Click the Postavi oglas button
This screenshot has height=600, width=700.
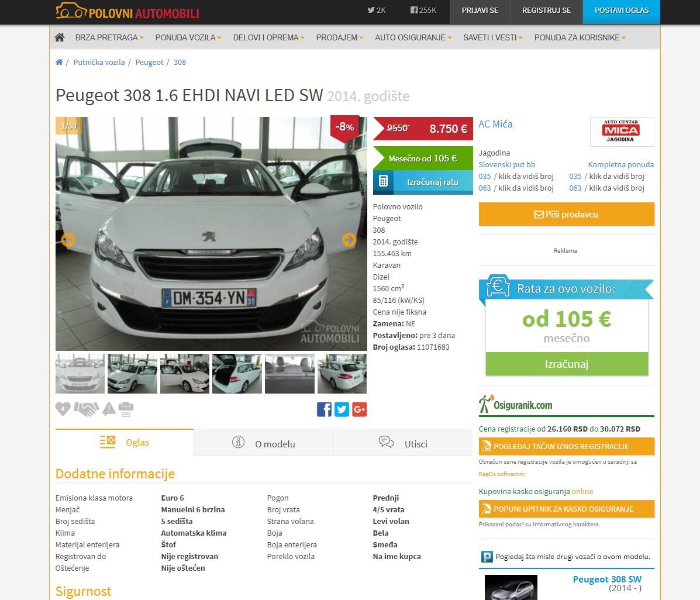(x=622, y=11)
